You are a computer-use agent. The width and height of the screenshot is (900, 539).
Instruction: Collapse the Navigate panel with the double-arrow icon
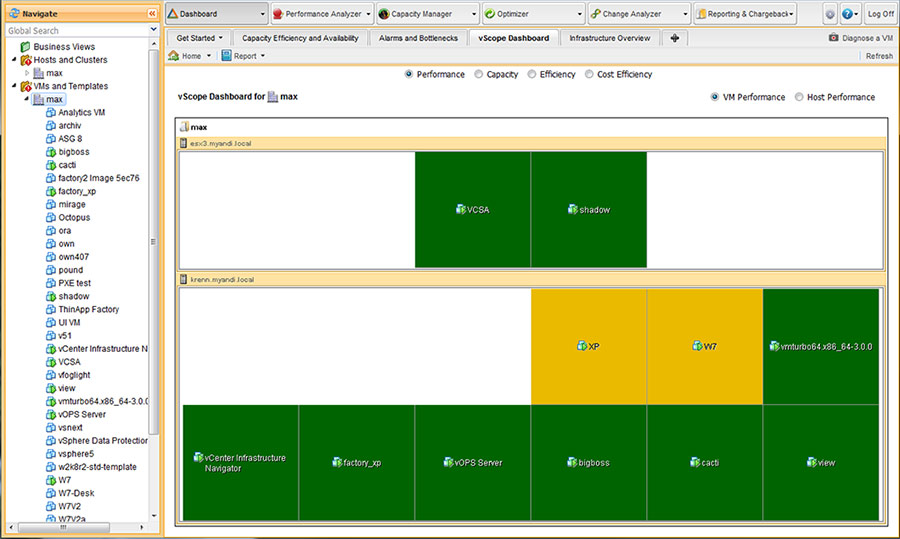click(x=152, y=13)
